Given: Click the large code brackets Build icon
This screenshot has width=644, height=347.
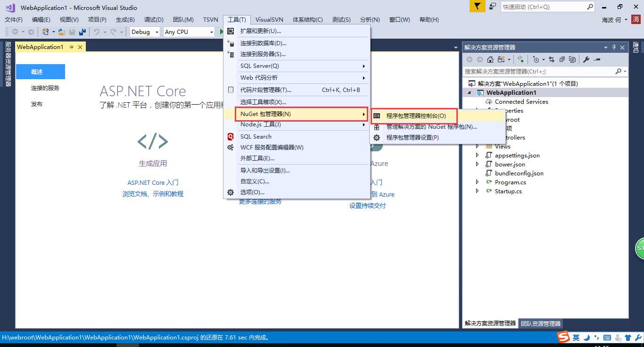Looking at the screenshot, I should 153,141.
